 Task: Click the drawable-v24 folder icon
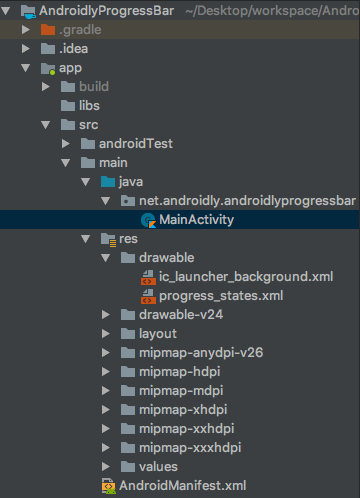[x=128, y=315]
